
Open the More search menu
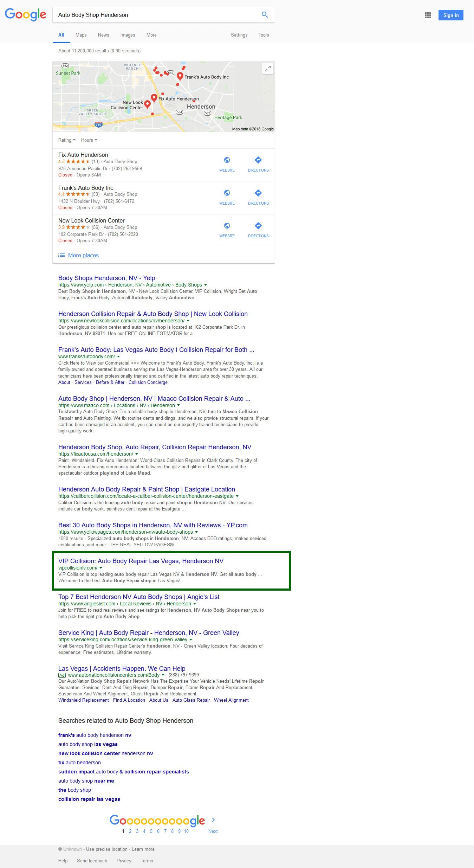pos(151,35)
